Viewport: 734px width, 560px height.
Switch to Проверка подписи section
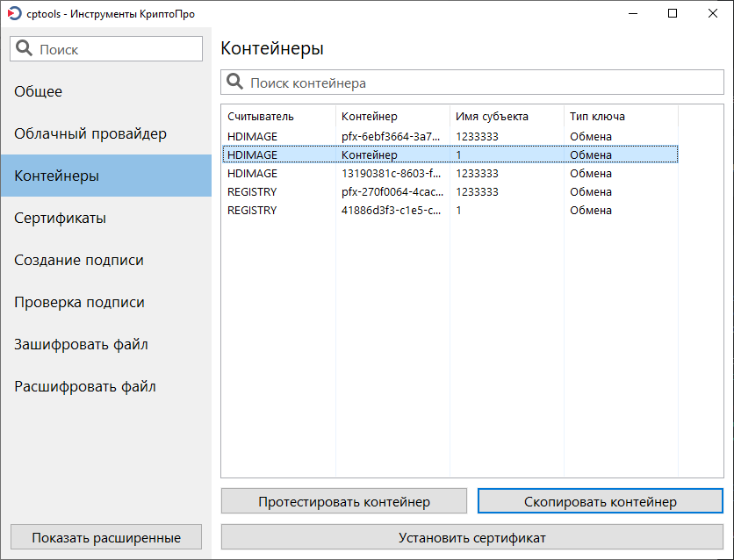(79, 302)
